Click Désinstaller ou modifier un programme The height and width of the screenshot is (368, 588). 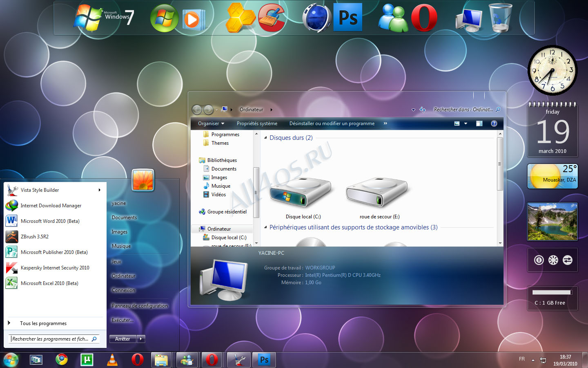[332, 123]
